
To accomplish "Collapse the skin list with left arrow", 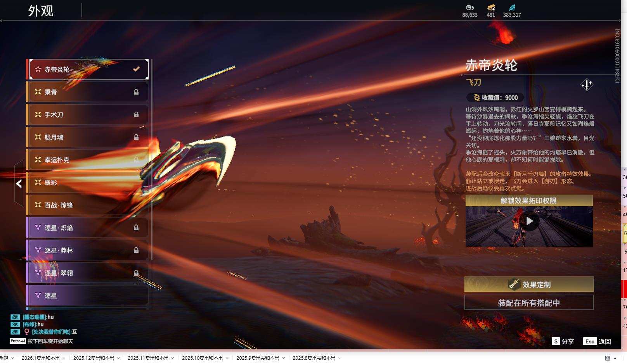I will coord(19,184).
